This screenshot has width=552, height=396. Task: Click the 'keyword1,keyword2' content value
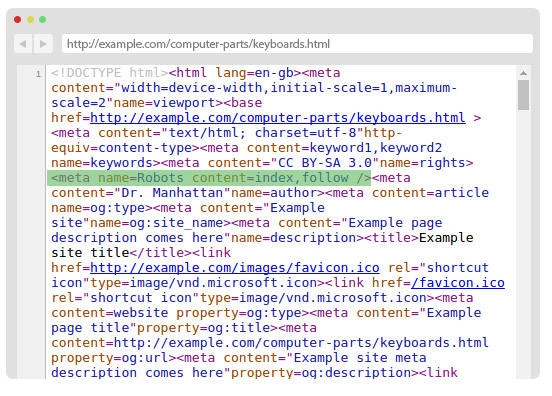click(376, 148)
